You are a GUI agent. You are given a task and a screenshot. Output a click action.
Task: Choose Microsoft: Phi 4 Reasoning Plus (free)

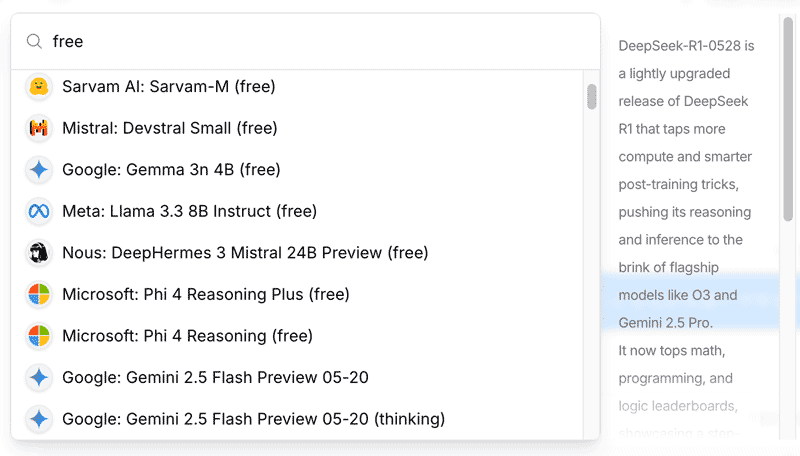297,294
